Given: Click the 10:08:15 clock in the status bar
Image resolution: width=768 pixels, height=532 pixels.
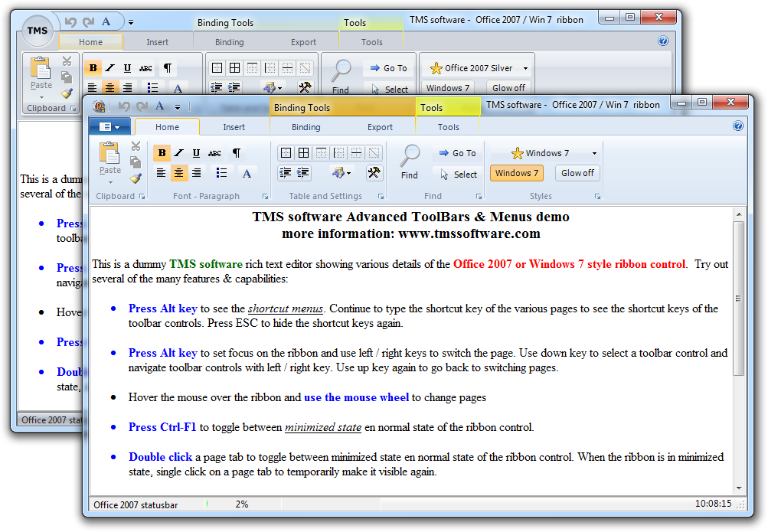Looking at the screenshot, I should pos(713,504).
